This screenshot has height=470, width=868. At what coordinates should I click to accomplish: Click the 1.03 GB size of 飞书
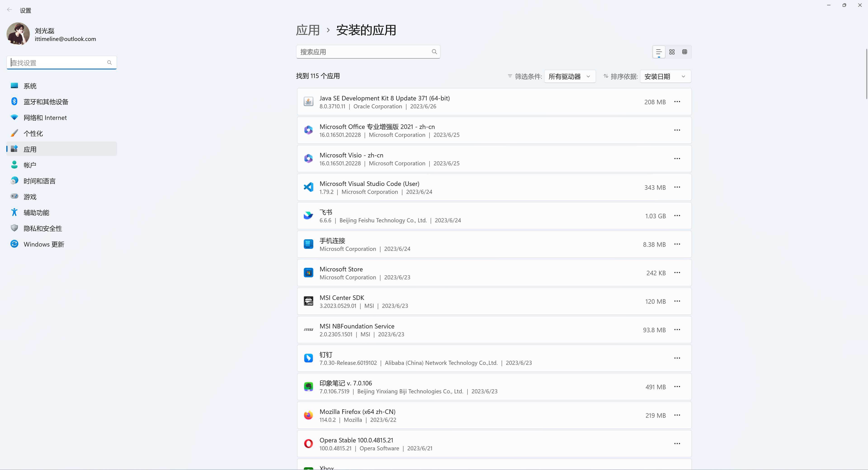coord(655,216)
